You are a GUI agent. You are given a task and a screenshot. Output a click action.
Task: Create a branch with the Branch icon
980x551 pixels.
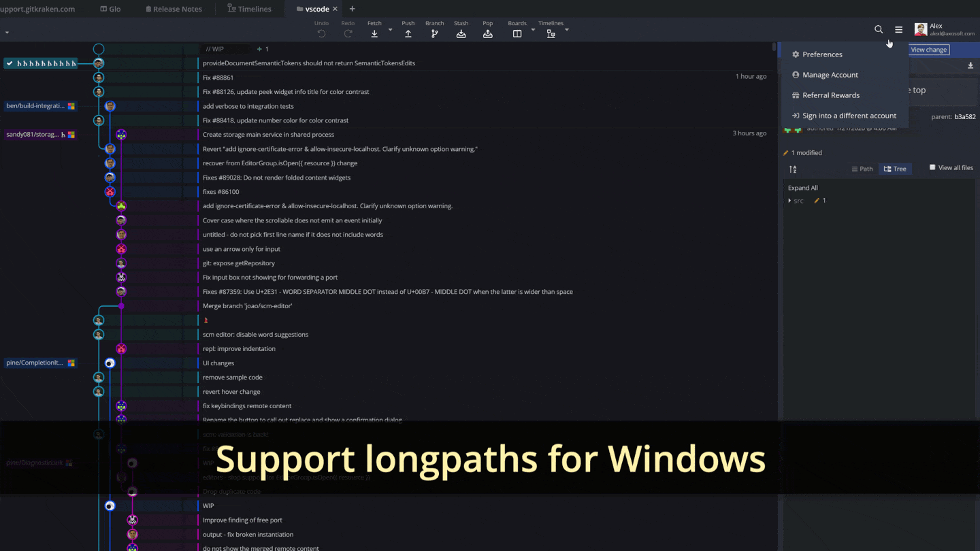pos(434,34)
